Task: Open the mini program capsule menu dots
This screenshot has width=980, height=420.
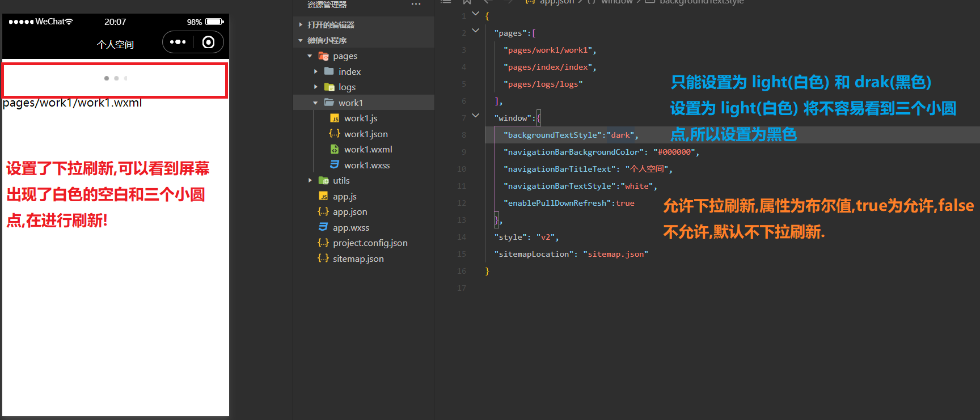Action: click(178, 42)
